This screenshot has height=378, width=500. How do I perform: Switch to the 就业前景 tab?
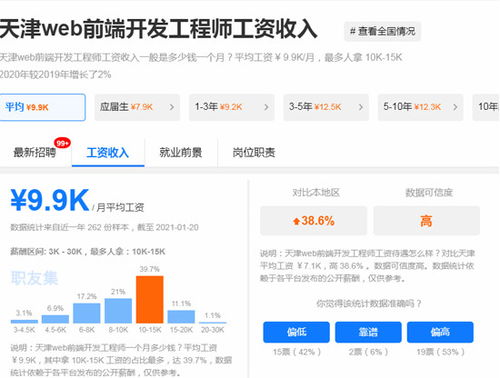(181, 153)
